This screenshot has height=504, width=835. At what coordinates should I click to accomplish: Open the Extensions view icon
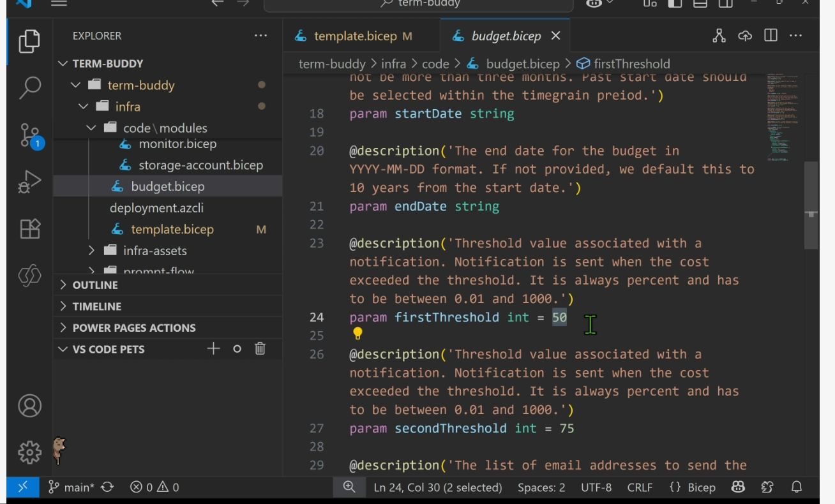(x=30, y=228)
